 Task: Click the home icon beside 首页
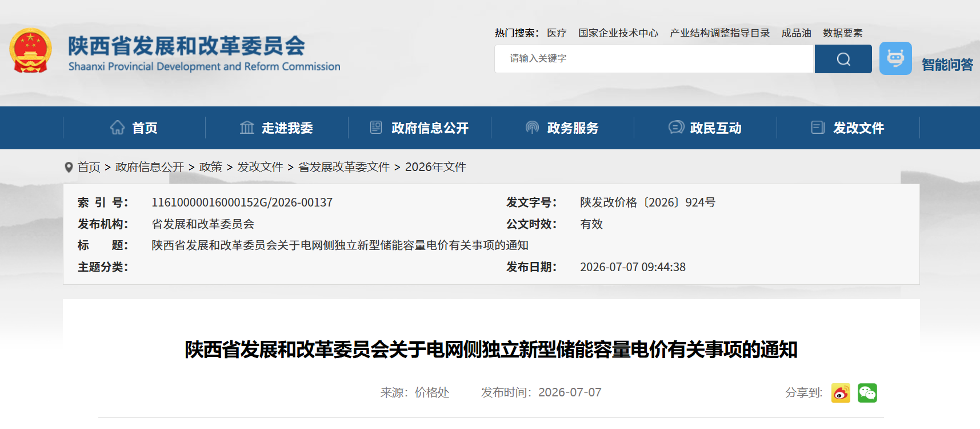coord(117,128)
